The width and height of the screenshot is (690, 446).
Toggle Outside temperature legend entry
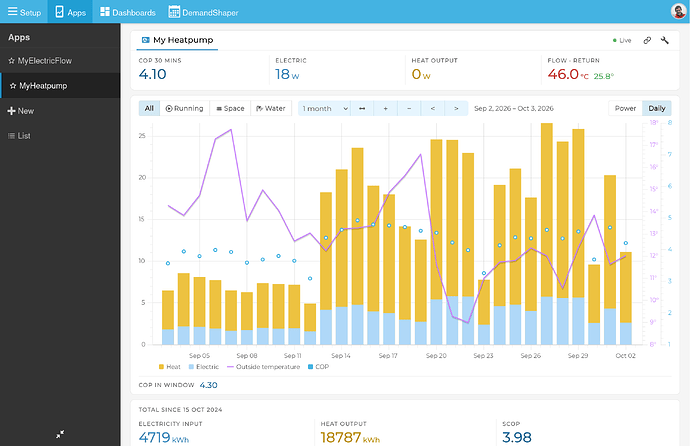point(264,367)
